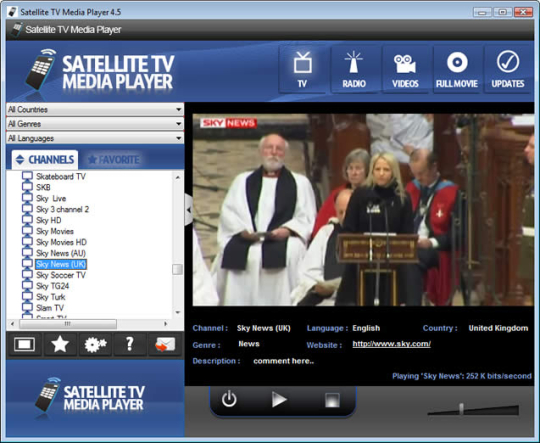Click the fullscreen screen icon button

24,344
